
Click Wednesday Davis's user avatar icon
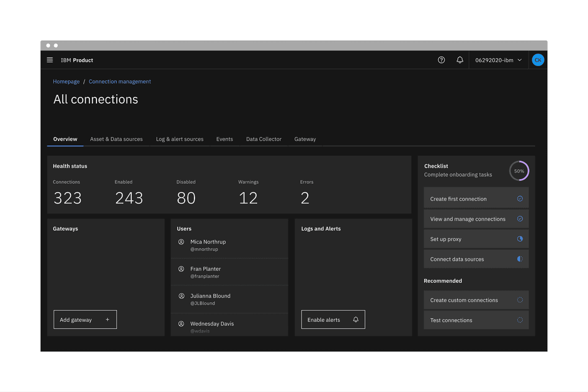click(181, 324)
